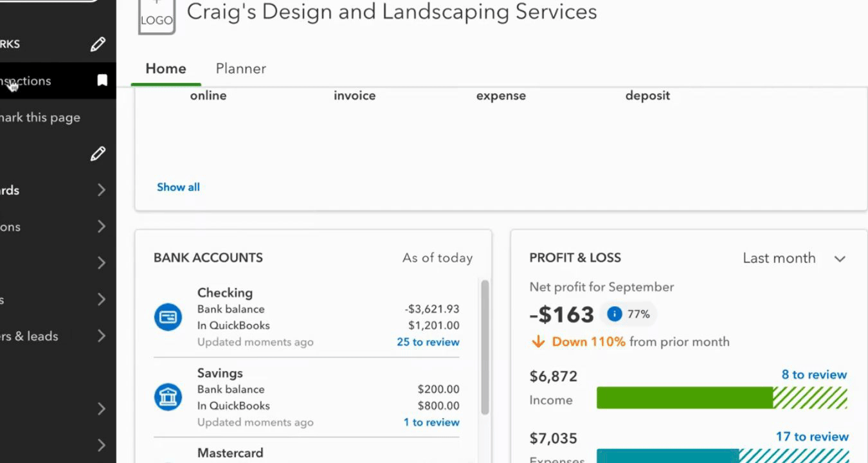This screenshot has width=868, height=463.
Task: Toggle the bookmark icon on Transactions item
Action: point(102,80)
